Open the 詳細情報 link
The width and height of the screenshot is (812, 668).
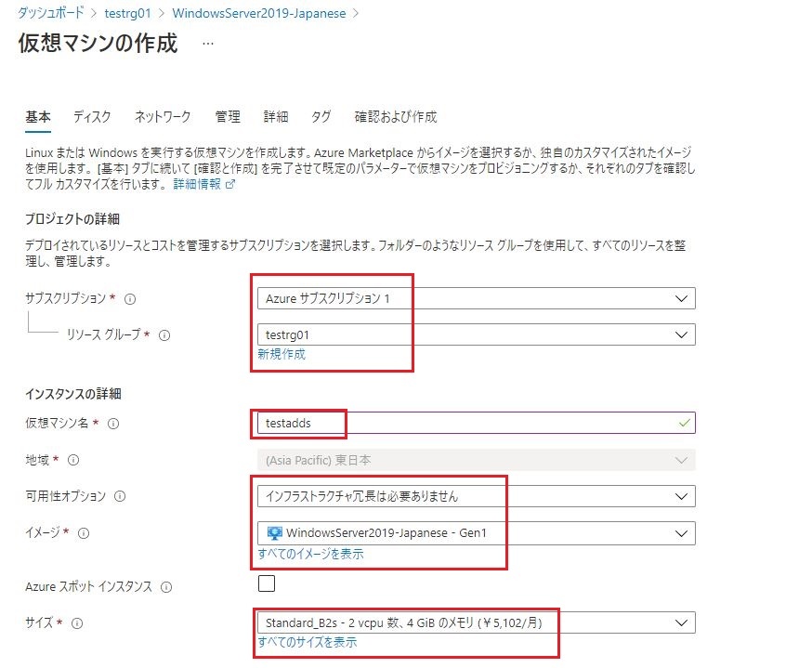click(x=197, y=184)
